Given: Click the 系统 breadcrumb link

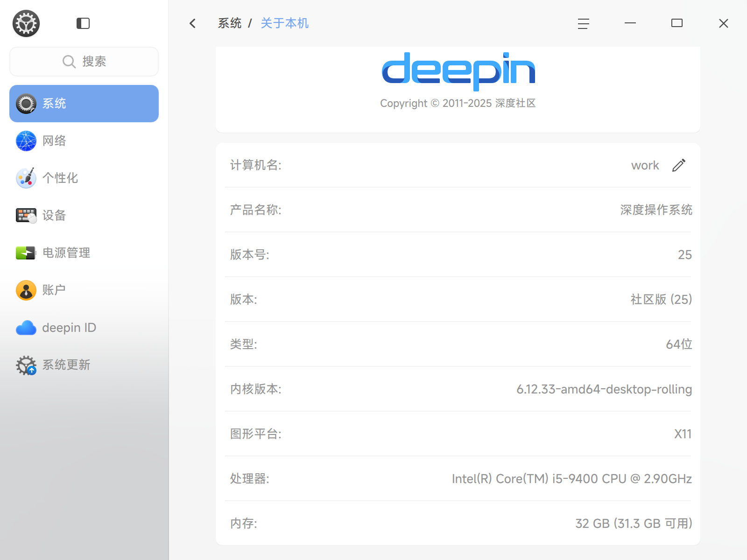Looking at the screenshot, I should (230, 23).
